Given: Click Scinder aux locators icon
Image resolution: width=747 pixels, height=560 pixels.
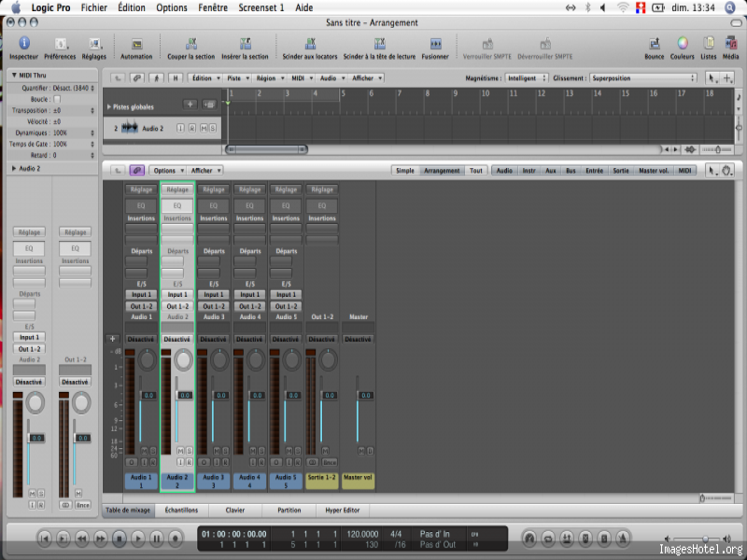Looking at the screenshot, I should (310, 43).
